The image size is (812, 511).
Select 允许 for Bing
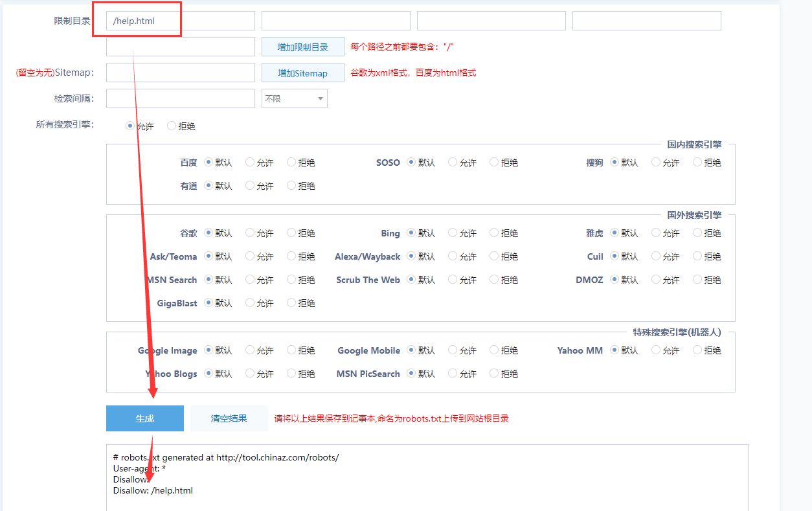coord(453,233)
